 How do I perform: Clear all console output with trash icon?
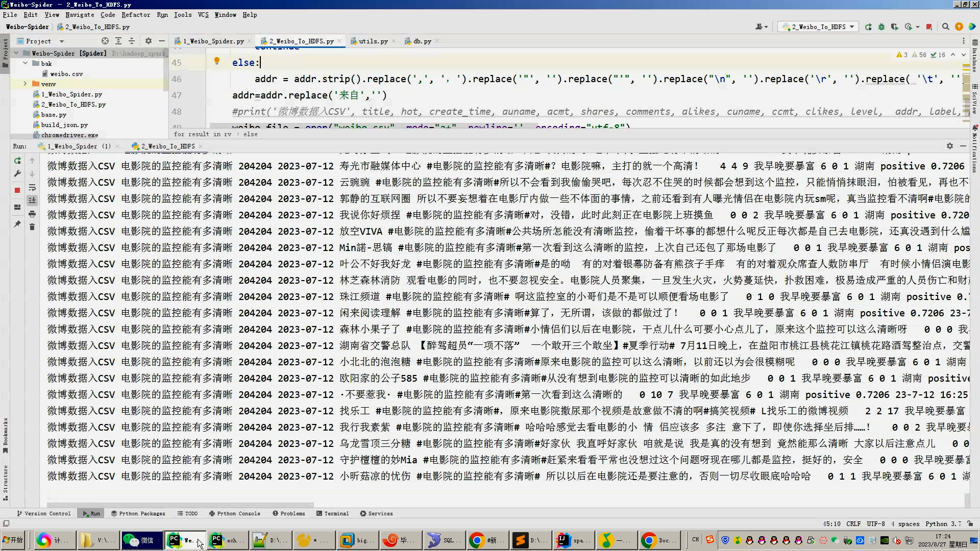point(32,227)
